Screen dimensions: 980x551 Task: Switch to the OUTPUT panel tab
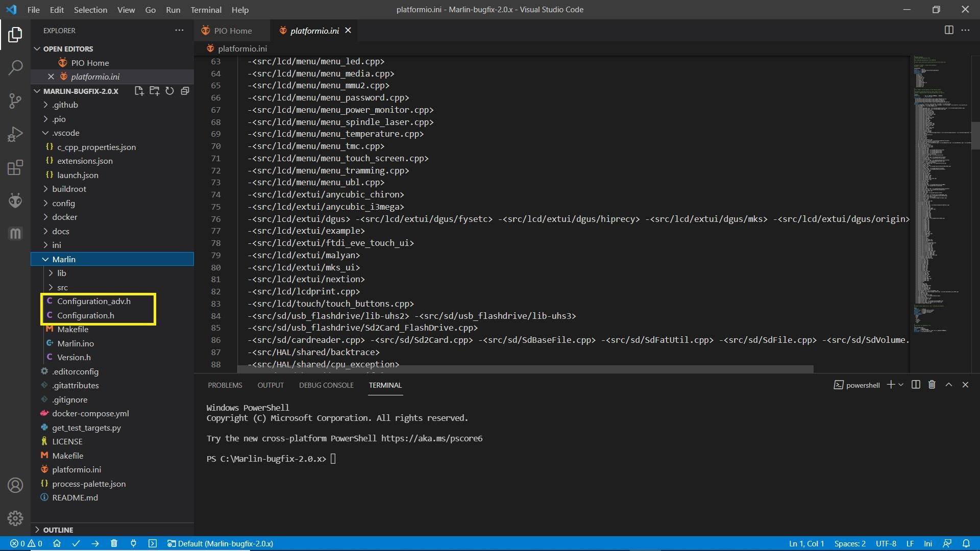[271, 385]
